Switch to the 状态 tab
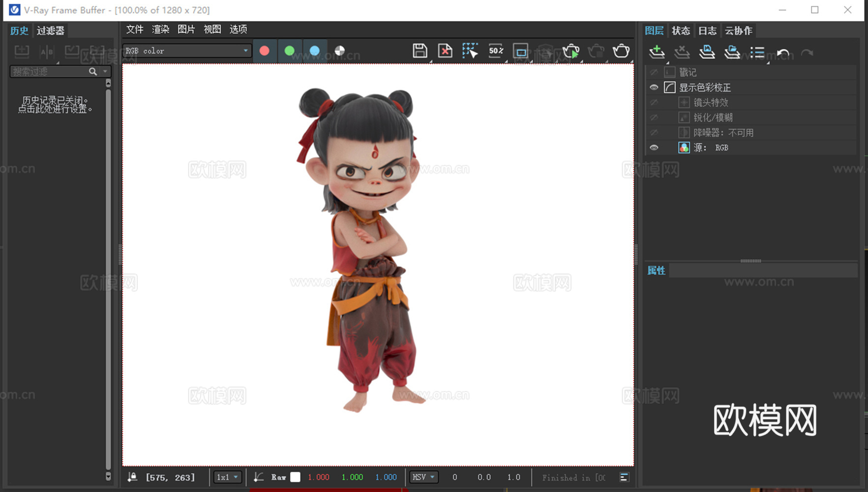This screenshot has width=868, height=492. coord(681,31)
